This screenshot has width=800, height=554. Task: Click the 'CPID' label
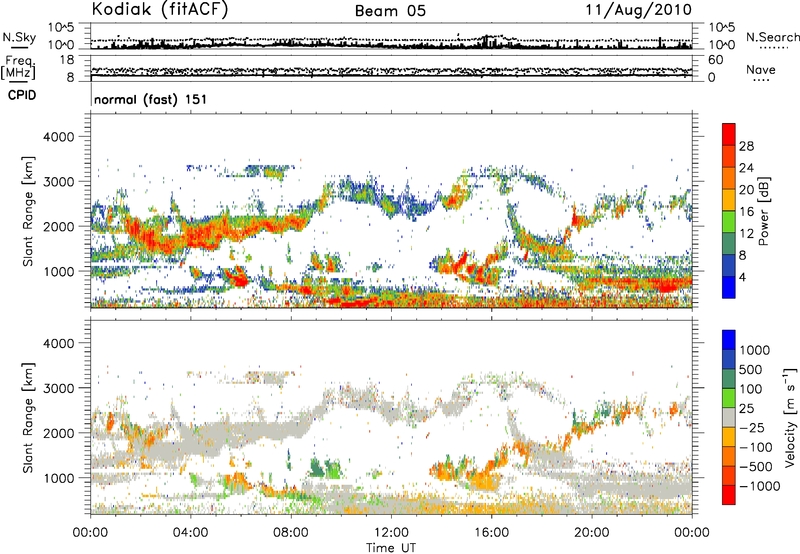(22, 95)
